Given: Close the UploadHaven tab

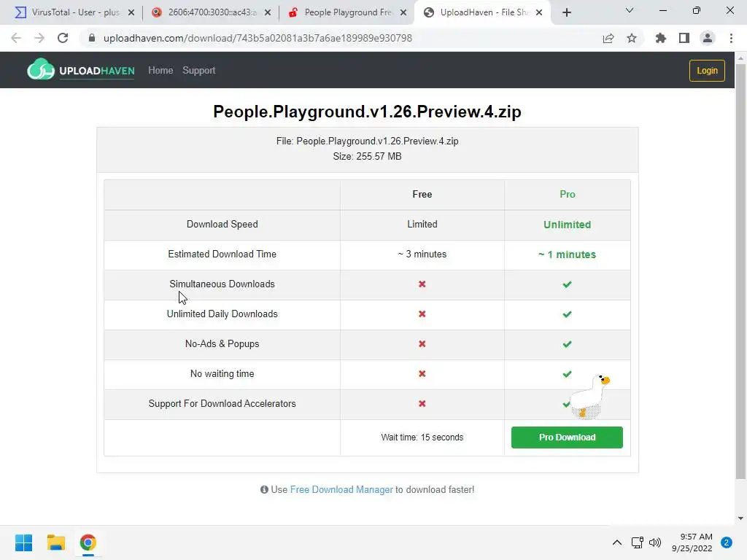Looking at the screenshot, I should [x=539, y=13].
